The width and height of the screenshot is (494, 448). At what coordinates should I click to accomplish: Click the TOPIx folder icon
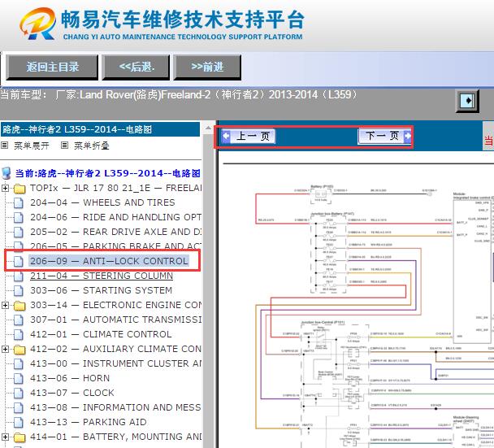[x=19, y=189]
